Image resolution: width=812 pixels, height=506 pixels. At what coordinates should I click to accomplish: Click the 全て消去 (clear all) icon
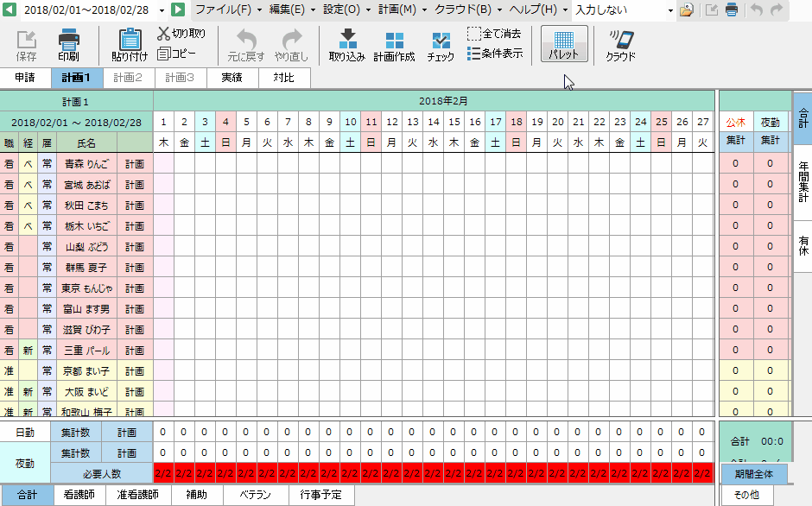coord(474,34)
